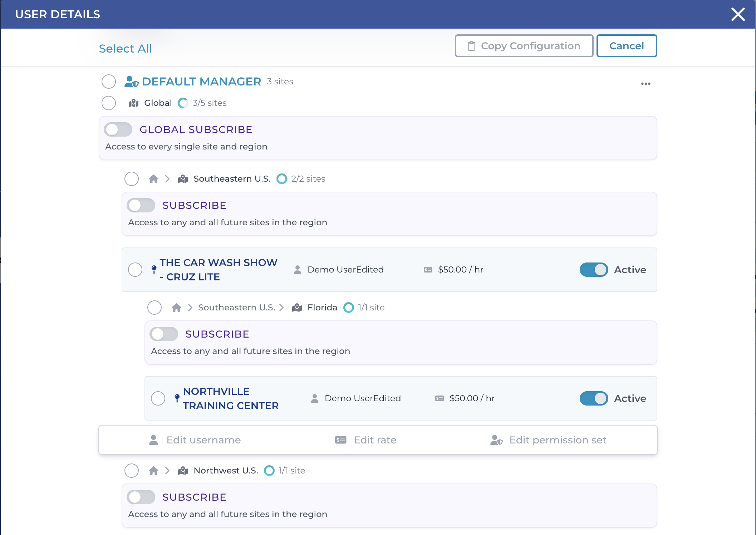Click the Edit rate input field

pyautogui.click(x=375, y=440)
